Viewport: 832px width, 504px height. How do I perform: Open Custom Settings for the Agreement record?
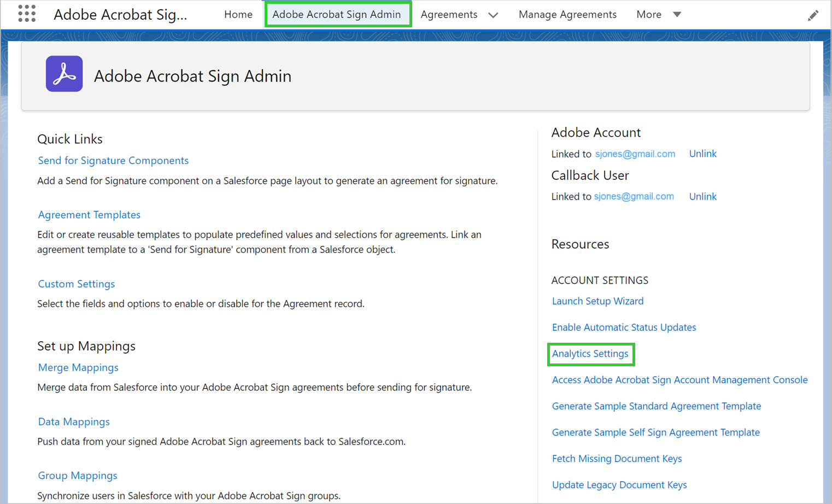[76, 284]
